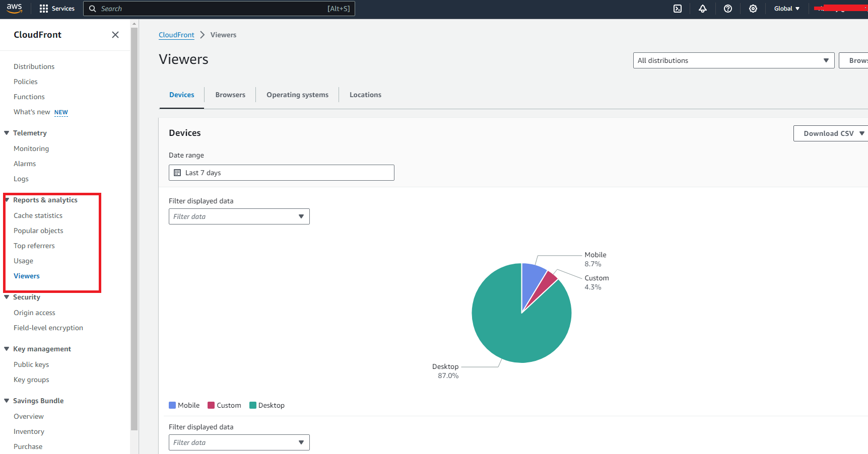Open What's new page
The image size is (868, 454).
(32, 112)
